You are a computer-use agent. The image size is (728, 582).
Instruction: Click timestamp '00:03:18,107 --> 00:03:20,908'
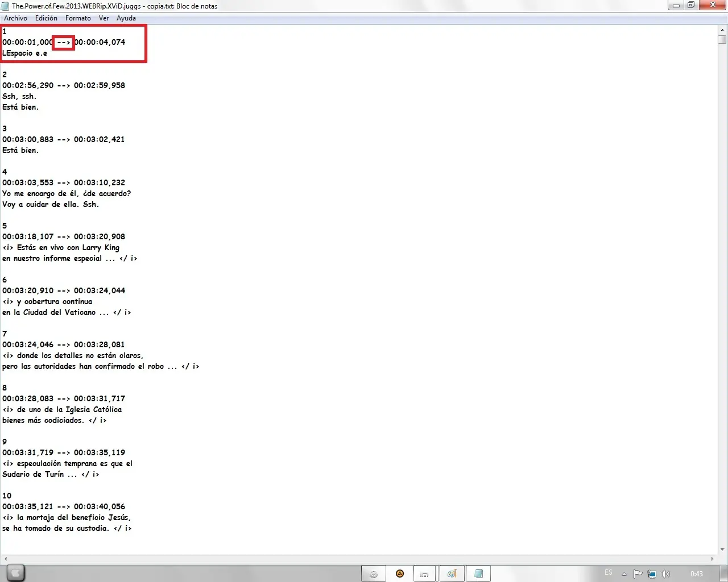coord(64,237)
